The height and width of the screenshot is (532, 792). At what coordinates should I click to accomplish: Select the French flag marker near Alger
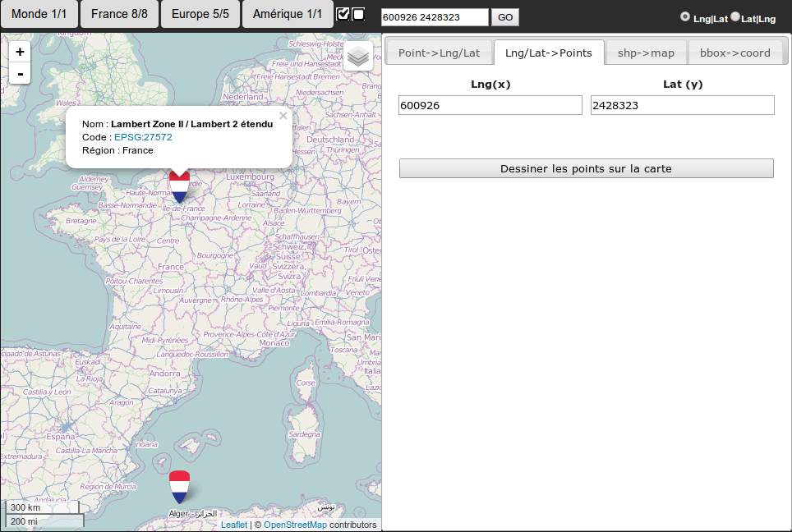tap(179, 487)
